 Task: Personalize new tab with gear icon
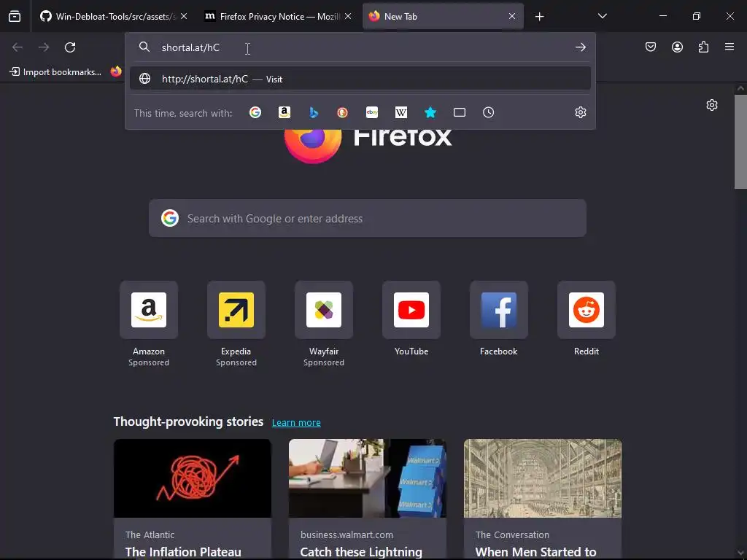(x=712, y=105)
